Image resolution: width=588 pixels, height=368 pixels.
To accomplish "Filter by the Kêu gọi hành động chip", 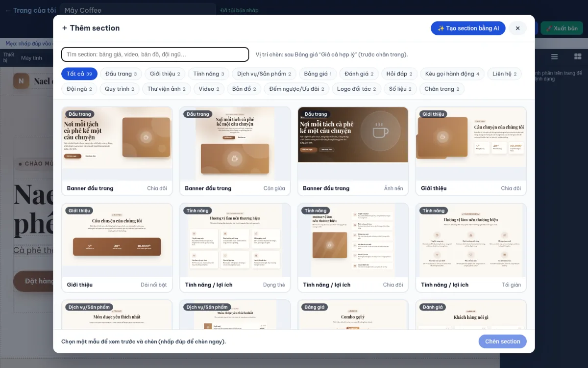I will 452,74.
